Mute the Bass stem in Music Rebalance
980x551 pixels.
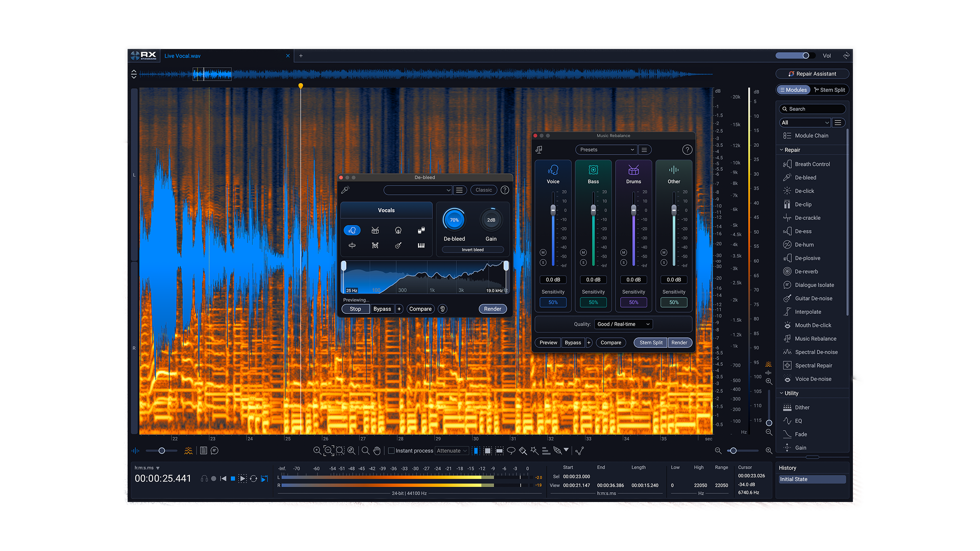coord(583,252)
